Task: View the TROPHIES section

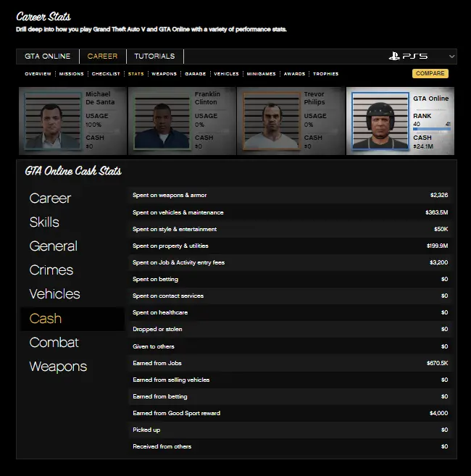Action: pos(325,74)
